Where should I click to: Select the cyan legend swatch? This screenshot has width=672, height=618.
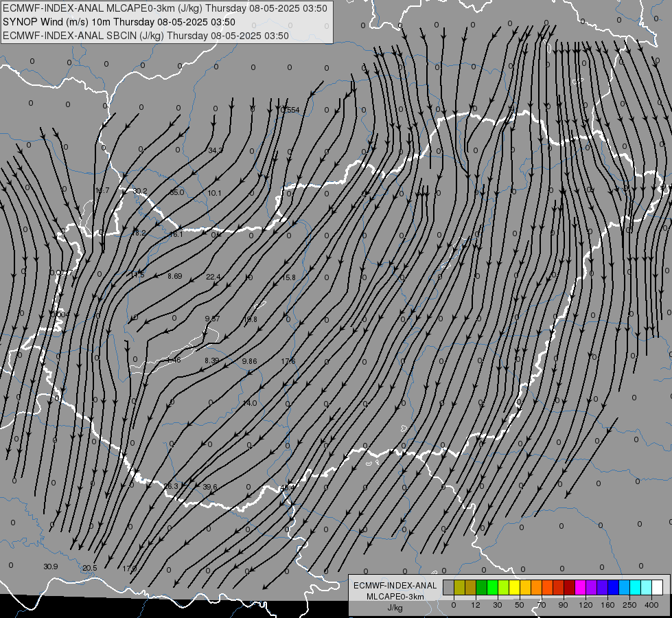[636, 587]
